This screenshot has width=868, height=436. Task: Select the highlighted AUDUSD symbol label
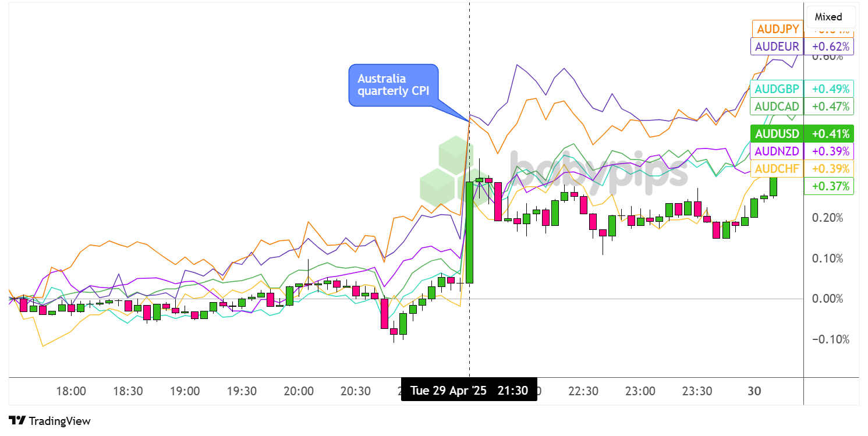(x=777, y=133)
